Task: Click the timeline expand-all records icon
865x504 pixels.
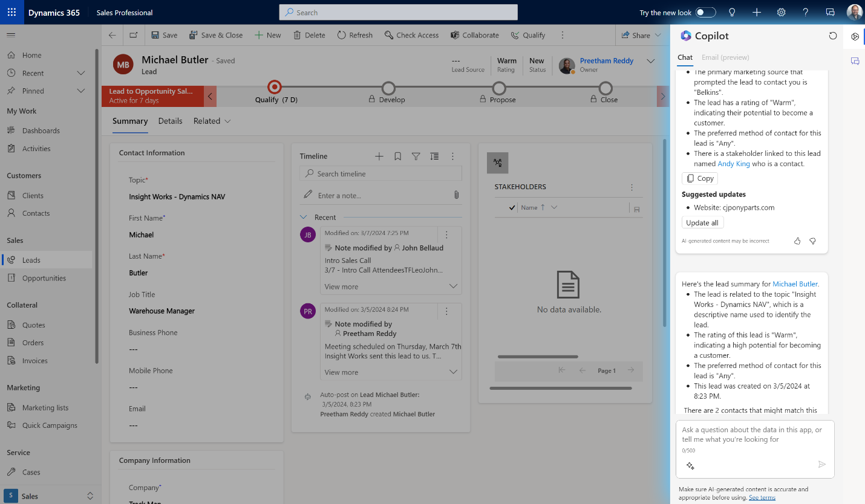Action: point(434,157)
